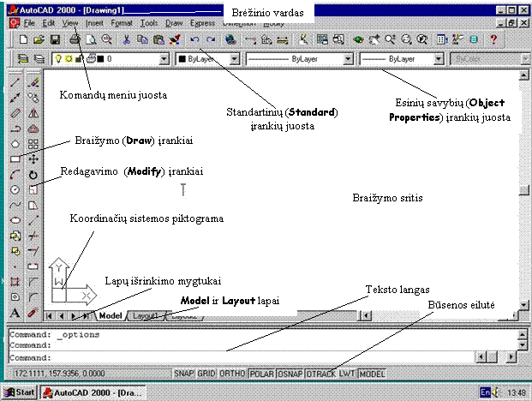Go to previous layout tab arrow
The width and height of the screenshot is (532, 401).
[x=62, y=316]
